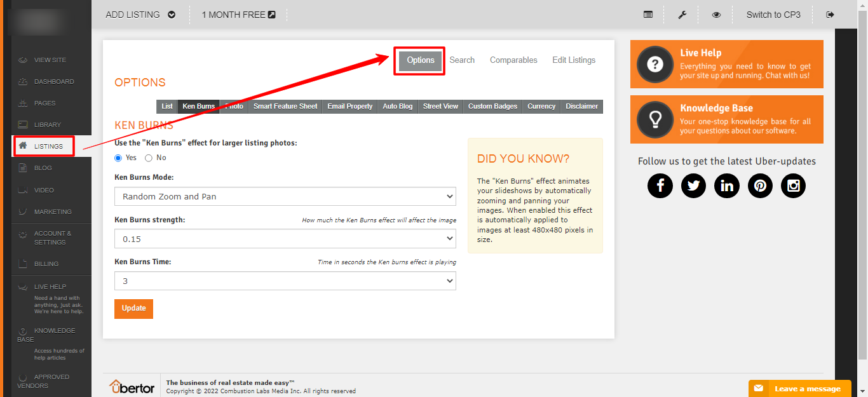Select No for Ken Burns effect
Image resolution: width=868 pixels, height=397 pixels.
149,158
